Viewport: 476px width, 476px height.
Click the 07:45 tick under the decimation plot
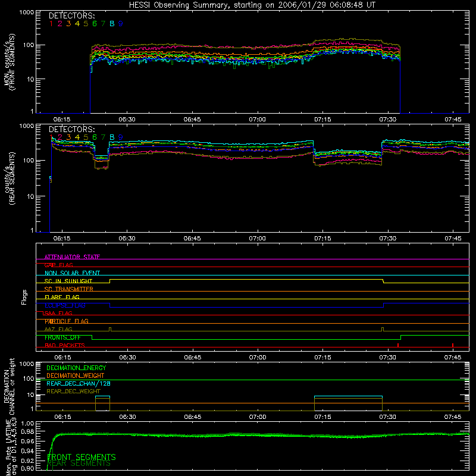[x=453, y=417]
